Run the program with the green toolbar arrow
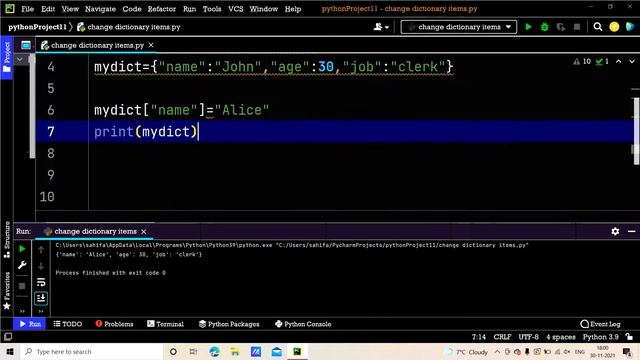640x360 pixels. click(x=528, y=27)
